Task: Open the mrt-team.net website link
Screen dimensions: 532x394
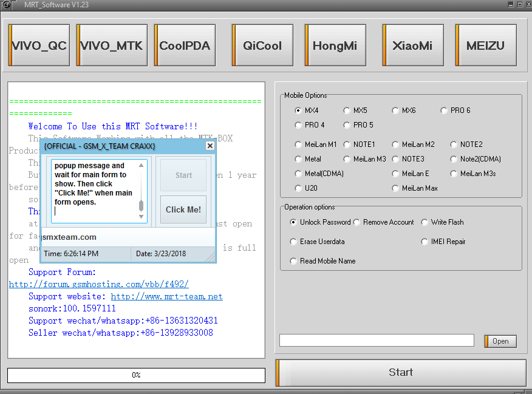Action: click(166, 296)
